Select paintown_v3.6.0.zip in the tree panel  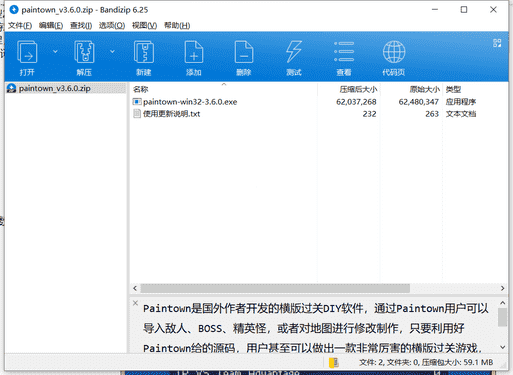tap(55, 88)
